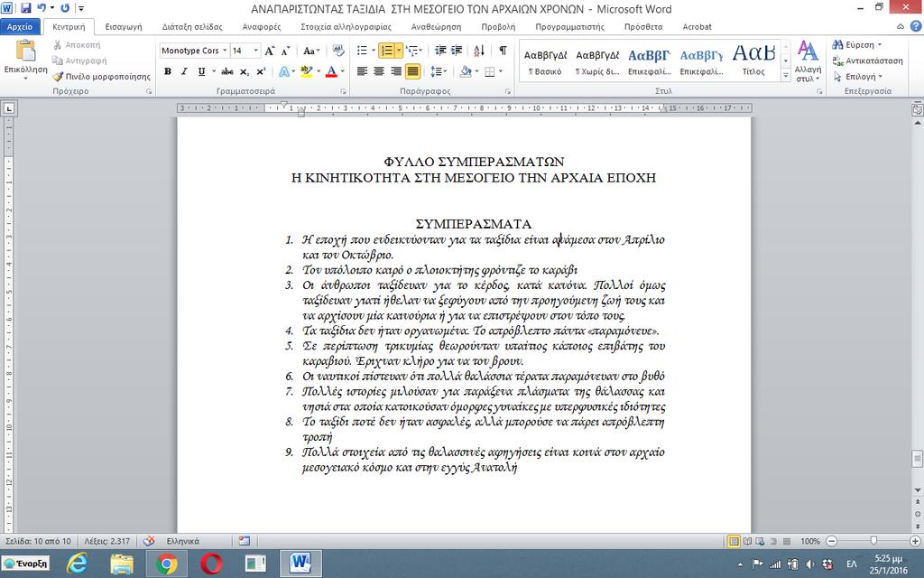
Task: Toggle justify alignment
Action: pos(413,71)
